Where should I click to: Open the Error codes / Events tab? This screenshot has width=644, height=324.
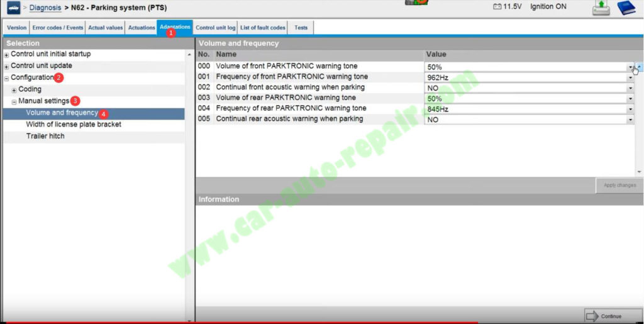58,28
